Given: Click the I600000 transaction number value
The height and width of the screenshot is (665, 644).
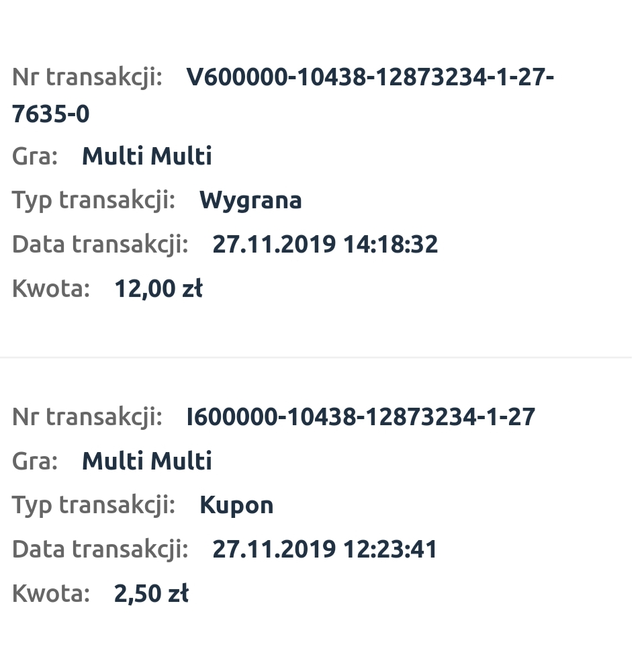Looking at the screenshot, I should tap(361, 417).
